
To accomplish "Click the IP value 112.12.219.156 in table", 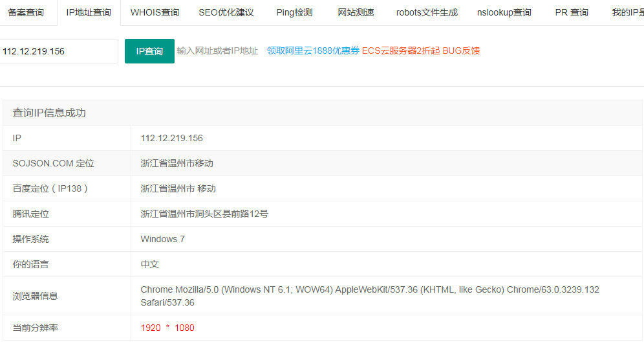I will point(172,138).
